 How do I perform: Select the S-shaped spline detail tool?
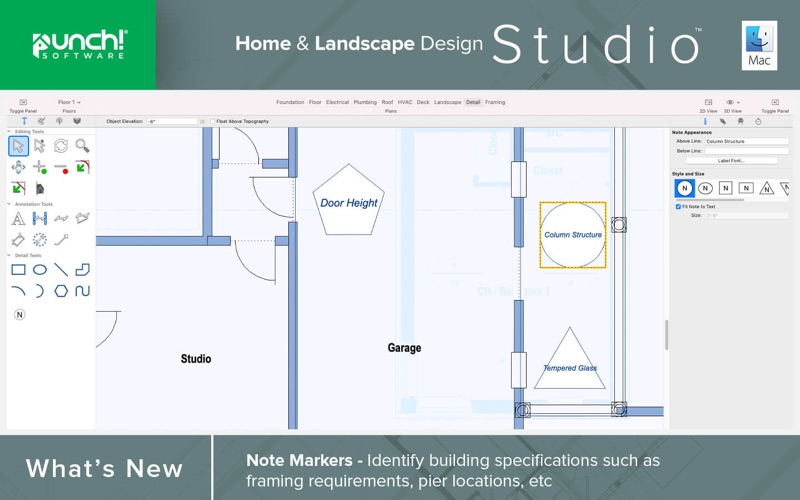(x=82, y=291)
